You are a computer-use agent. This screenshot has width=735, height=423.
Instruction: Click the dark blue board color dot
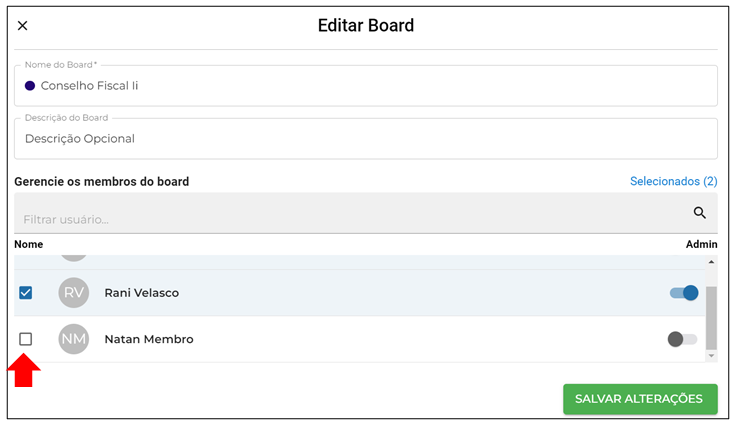click(30, 86)
